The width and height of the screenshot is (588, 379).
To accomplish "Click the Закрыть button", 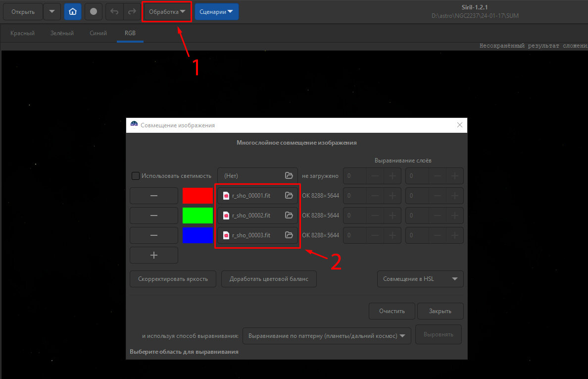I will coord(440,311).
